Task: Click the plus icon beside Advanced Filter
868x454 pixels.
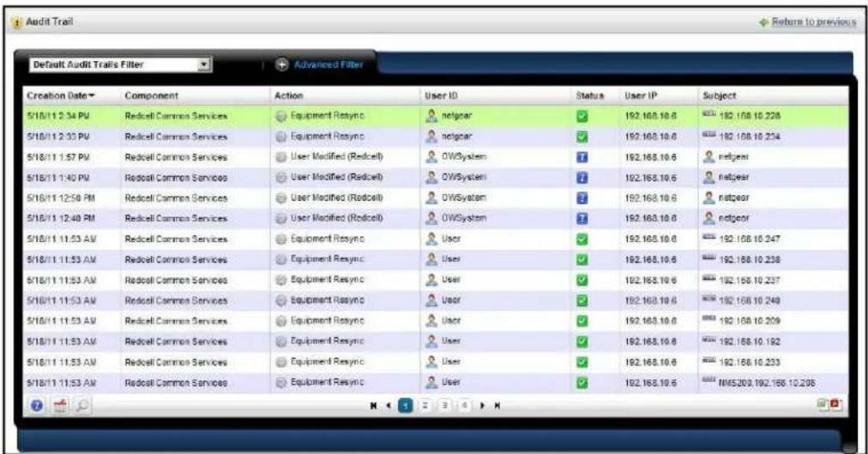Action: pyautogui.click(x=282, y=64)
